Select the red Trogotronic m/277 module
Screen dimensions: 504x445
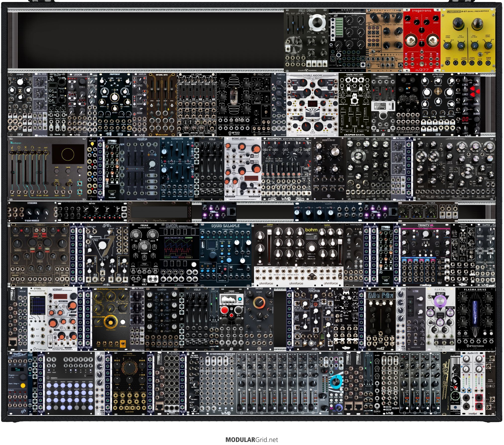click(422, 40)
